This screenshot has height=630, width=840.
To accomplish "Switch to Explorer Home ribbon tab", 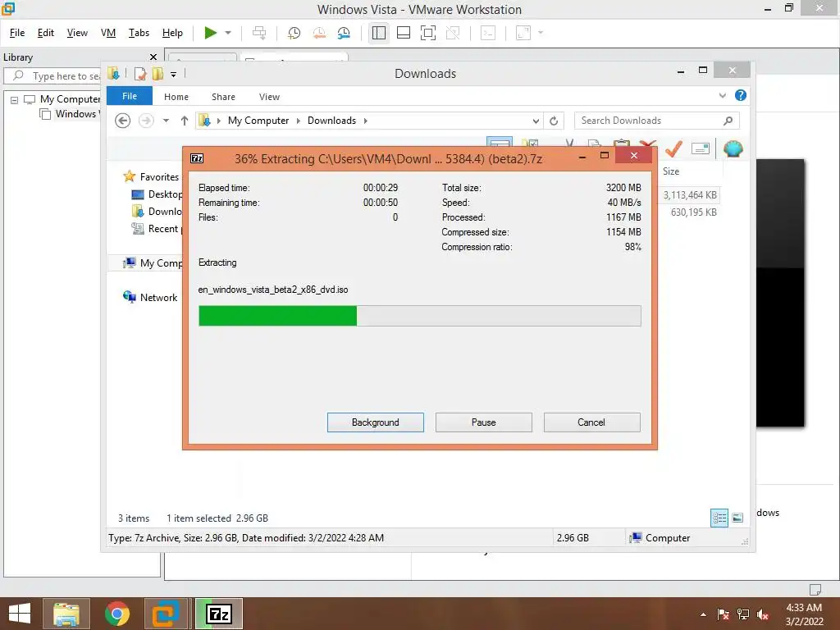I will tap(176, 97).
